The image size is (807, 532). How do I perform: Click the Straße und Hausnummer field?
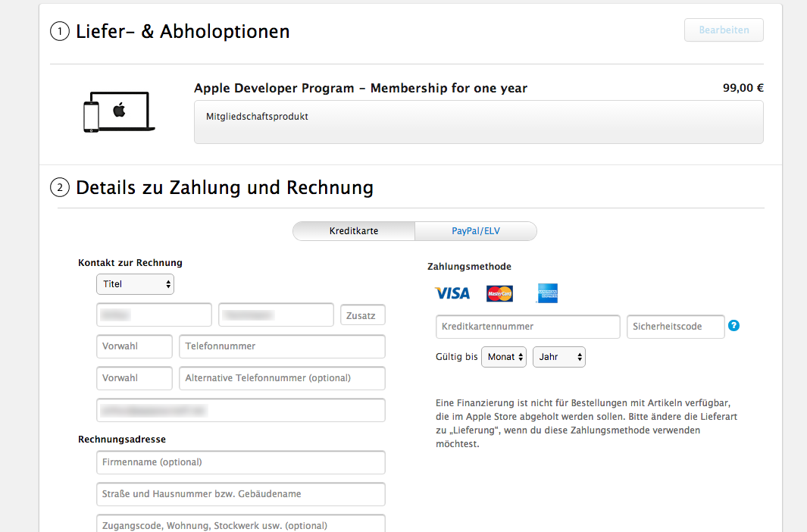tap(241, 494)
